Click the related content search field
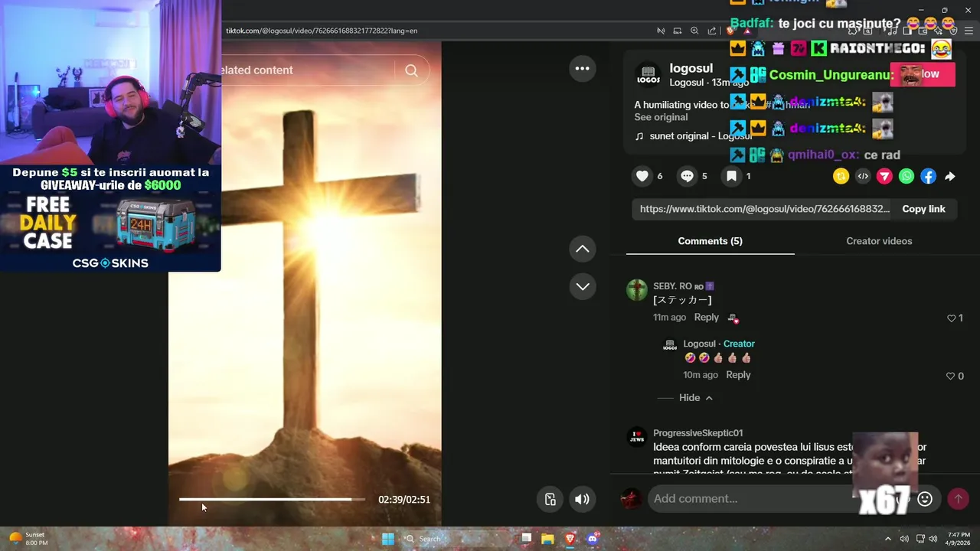This screenshot has height=551, width=980. (x=308, y=70)
